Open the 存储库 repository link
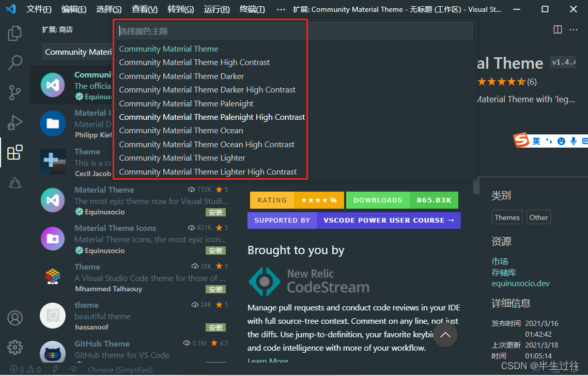588x376 pixels. pos(504,272)
